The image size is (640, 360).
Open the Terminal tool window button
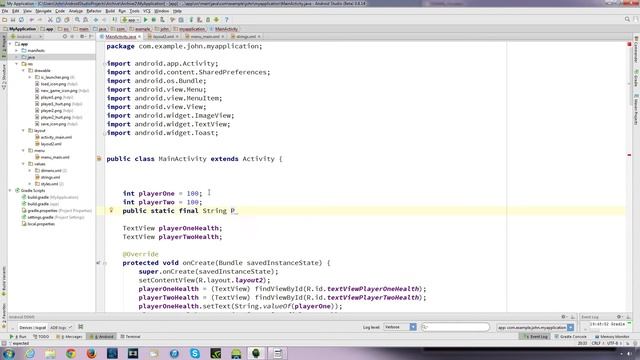point(130,336)
